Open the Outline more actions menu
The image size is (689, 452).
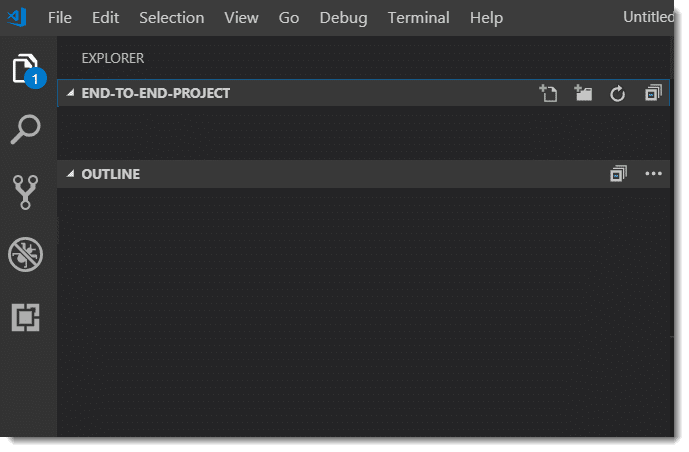[654, 174]
